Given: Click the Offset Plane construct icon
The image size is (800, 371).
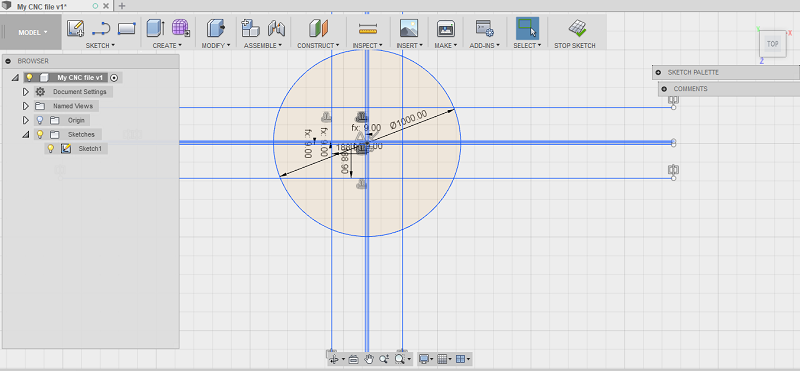Looking at the screenshot, I should [318, 28].
